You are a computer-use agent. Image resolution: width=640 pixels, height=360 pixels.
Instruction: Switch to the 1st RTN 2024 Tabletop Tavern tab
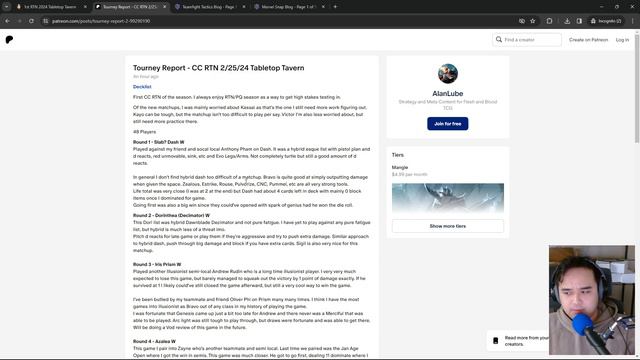(50, 7)
